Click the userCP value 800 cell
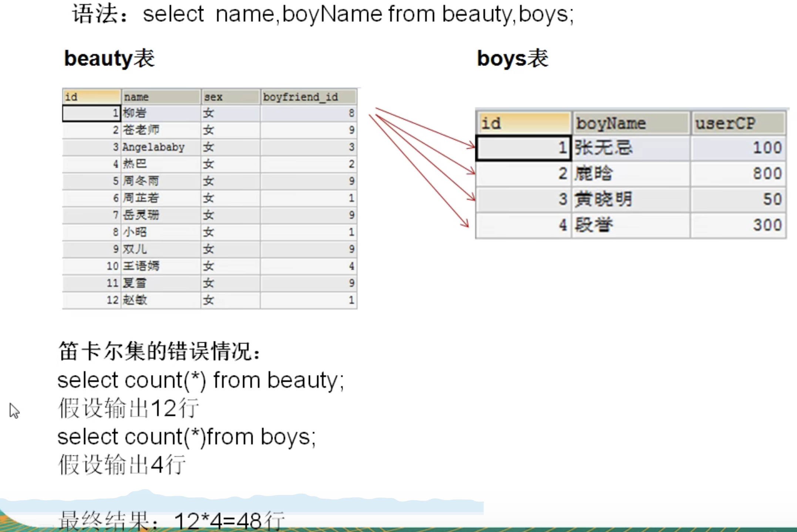 pyautogui.click(x=738, y=174)
